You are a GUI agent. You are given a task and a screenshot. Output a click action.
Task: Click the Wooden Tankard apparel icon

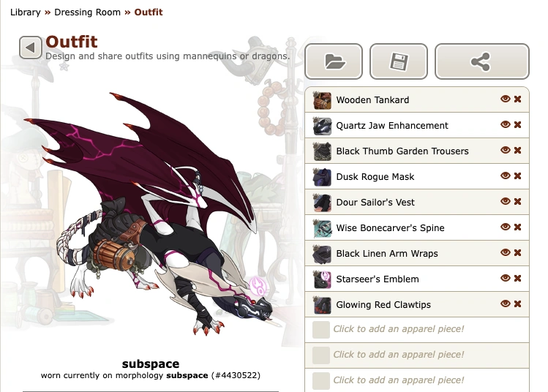tap(322, 100)
